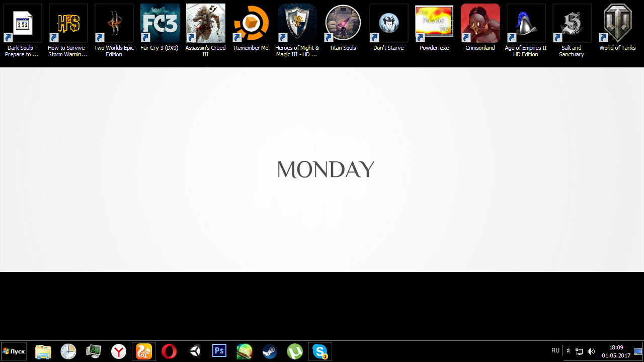Image resolution: width=644 pixels, height=362 pixels.
Task: Select the Don't Starve shortcut
Action: tap(388, 28)
